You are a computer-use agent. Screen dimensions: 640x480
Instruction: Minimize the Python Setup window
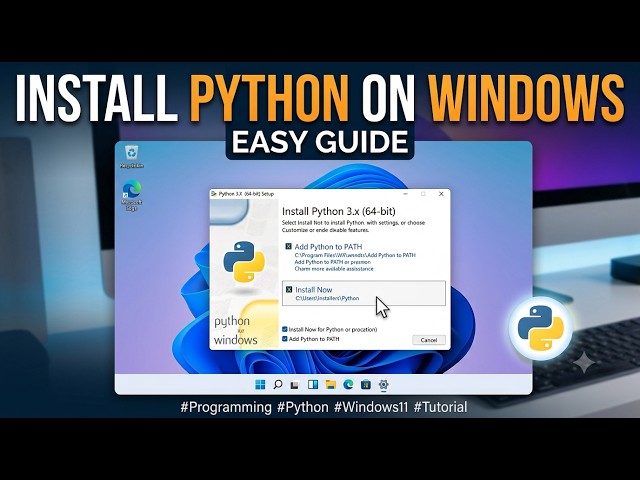click(405, 194)
